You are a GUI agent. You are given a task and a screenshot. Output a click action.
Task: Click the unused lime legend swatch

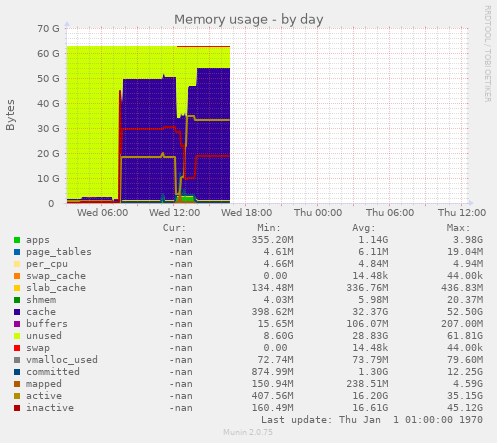pyautogui.click(x=17, y=336)
